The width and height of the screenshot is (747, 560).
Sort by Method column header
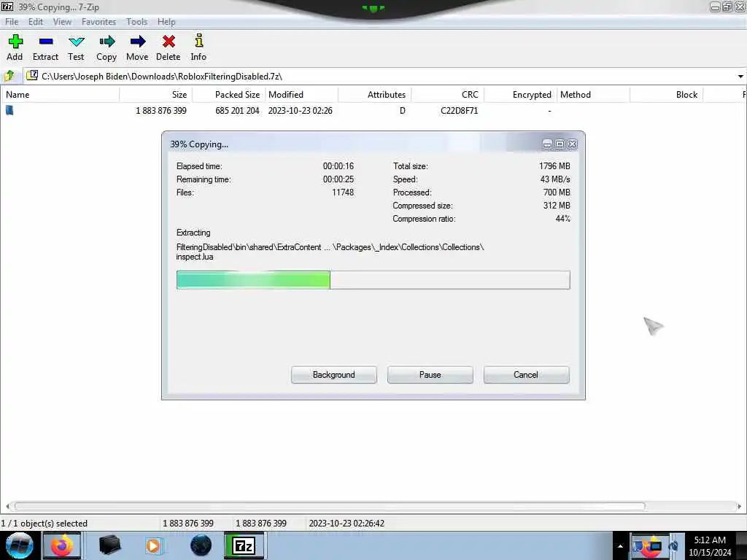594,94
